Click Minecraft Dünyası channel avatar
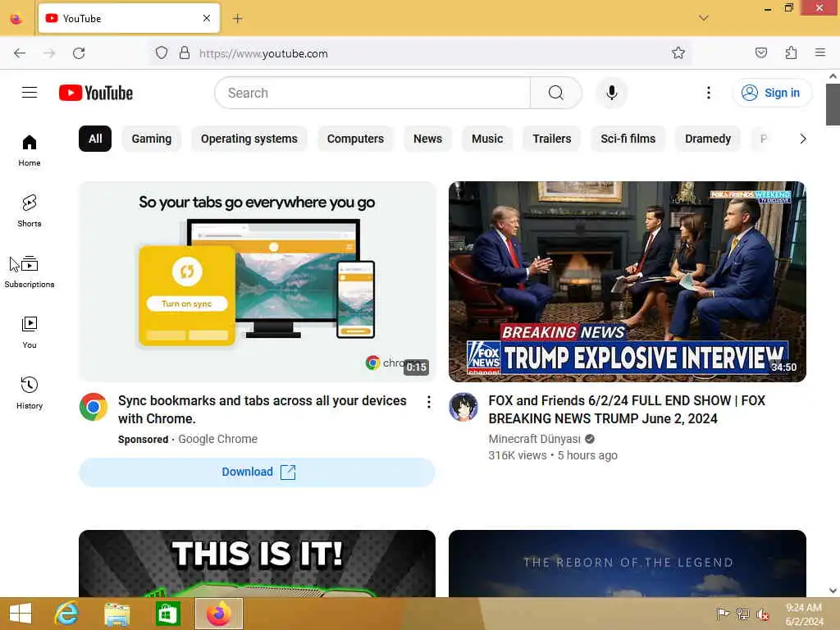The width and height of the screenshot is (840, 630). [463, 407]
